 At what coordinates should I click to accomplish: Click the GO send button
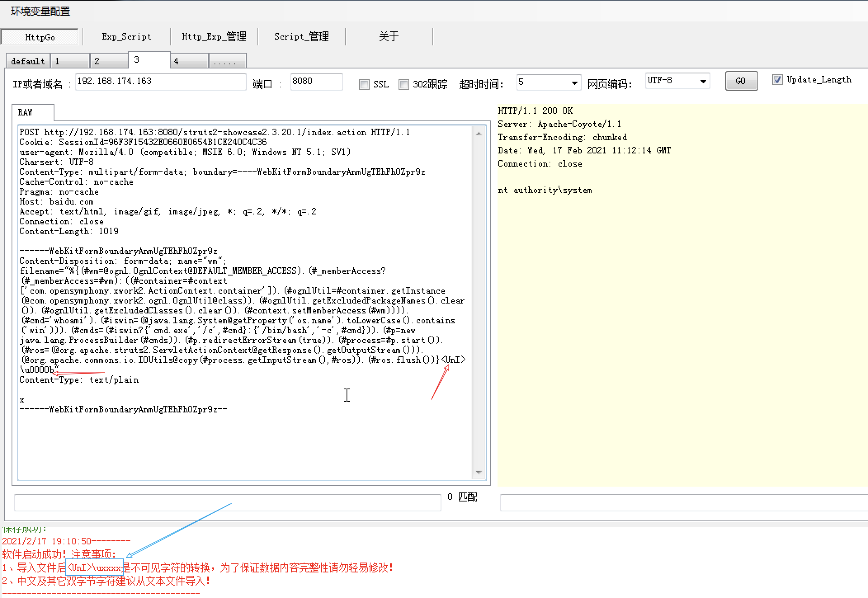tap(741, 81)
